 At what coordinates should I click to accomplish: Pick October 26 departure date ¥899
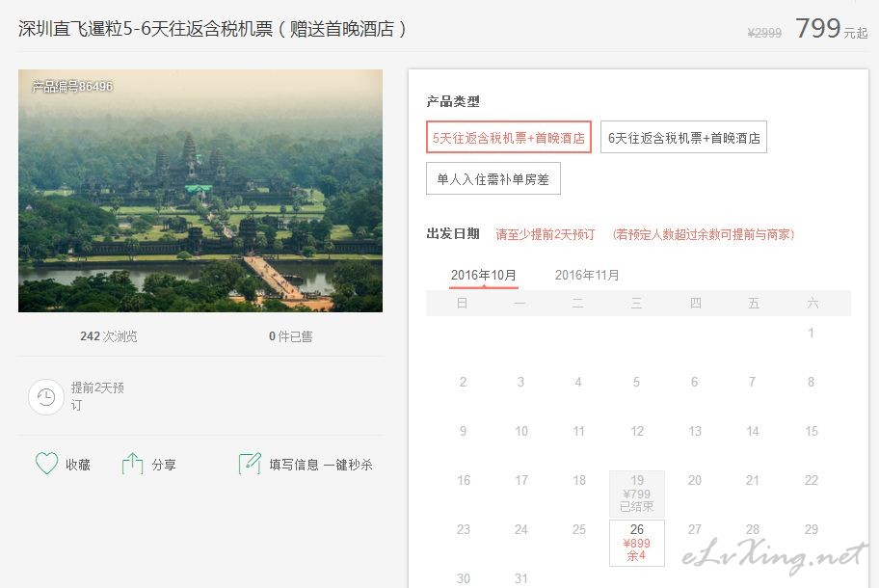pos(637,543)
